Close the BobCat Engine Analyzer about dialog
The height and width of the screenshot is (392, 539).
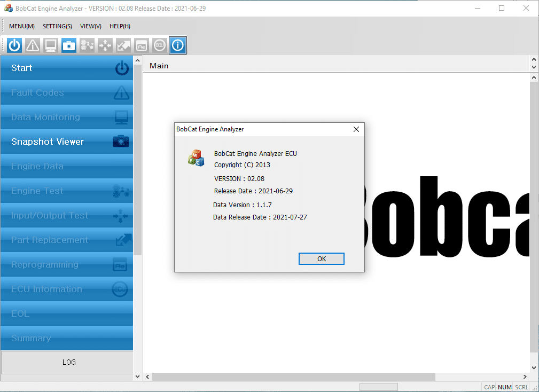click(x=356, y=129)
